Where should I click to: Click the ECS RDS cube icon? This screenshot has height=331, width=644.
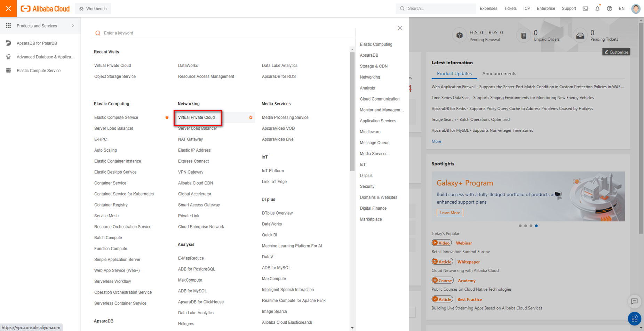(459, 35)
